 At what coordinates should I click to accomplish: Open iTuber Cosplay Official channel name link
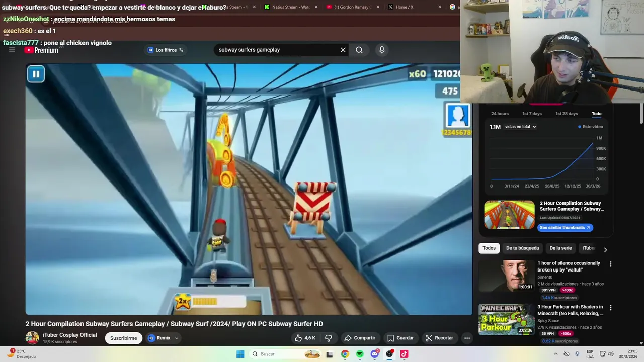(x=69, y=335)
